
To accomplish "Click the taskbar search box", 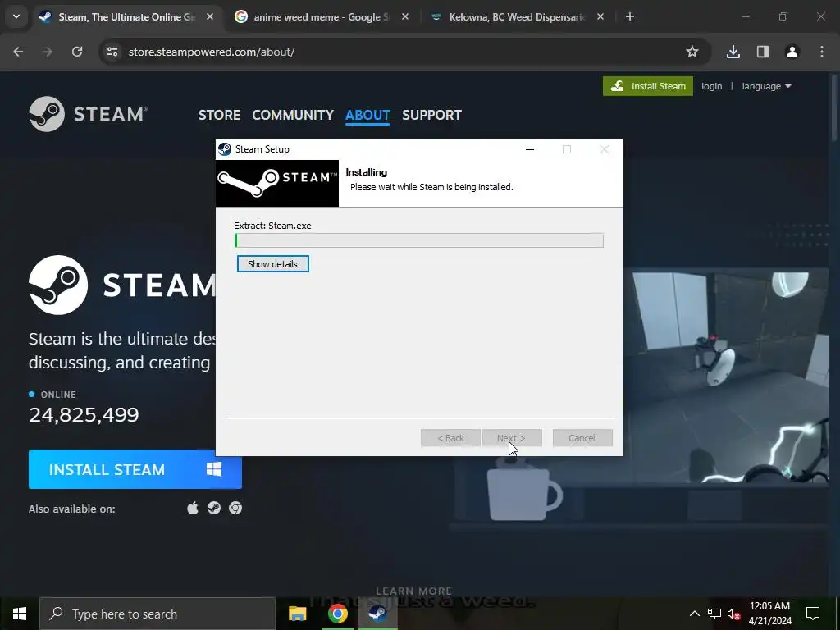I will click(157, 614).
